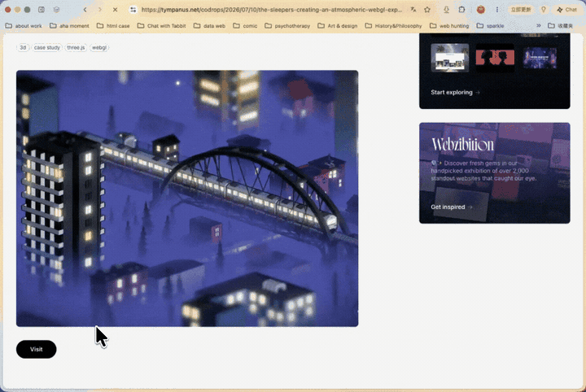The image size is (586, 392).
Task: Open the browser three-dot menu
Action: pos(497,10)
